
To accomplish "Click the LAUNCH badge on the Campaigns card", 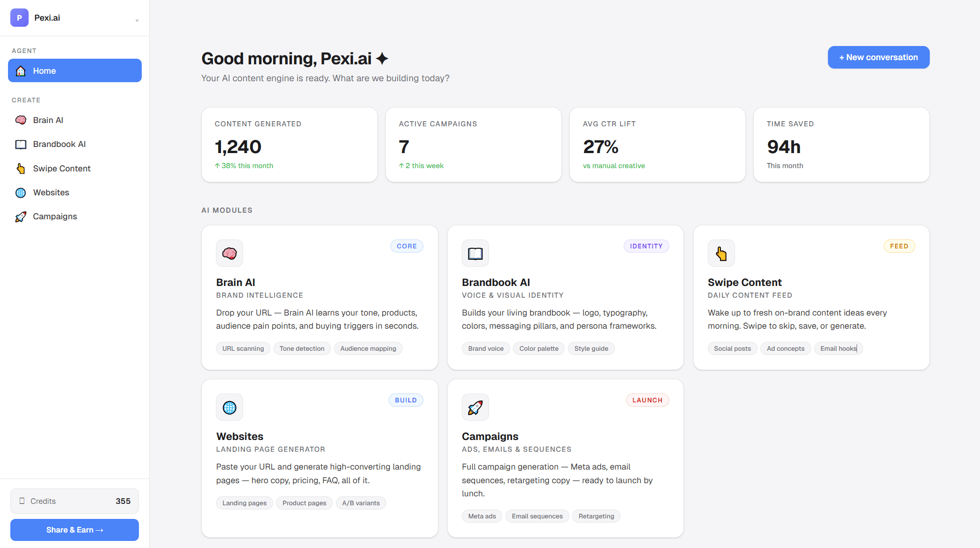I will [647, 400].
